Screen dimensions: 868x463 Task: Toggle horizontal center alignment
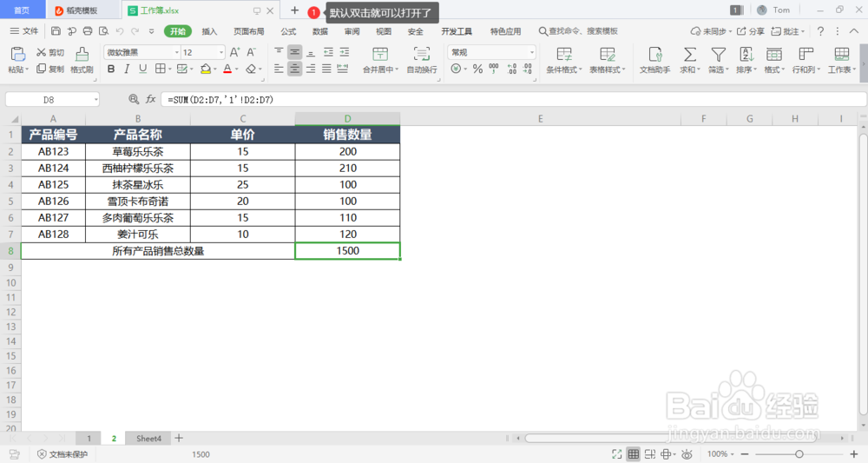pos(295,69)
